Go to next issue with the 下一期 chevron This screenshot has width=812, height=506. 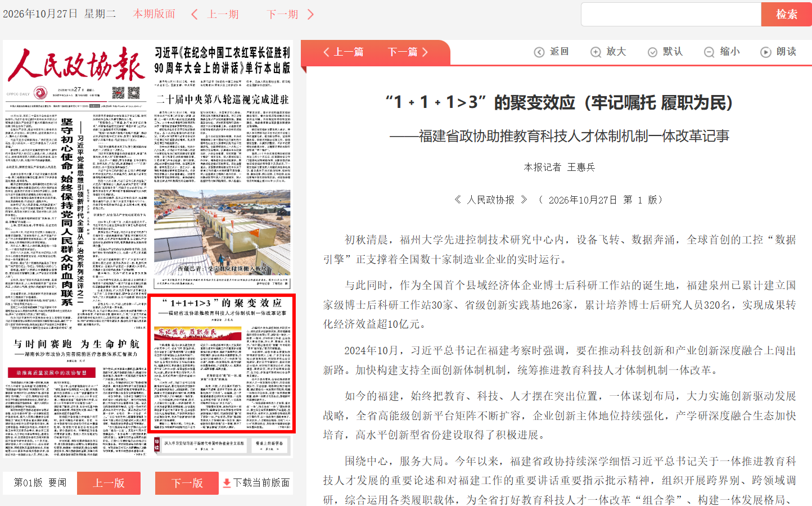click(310, 14)
